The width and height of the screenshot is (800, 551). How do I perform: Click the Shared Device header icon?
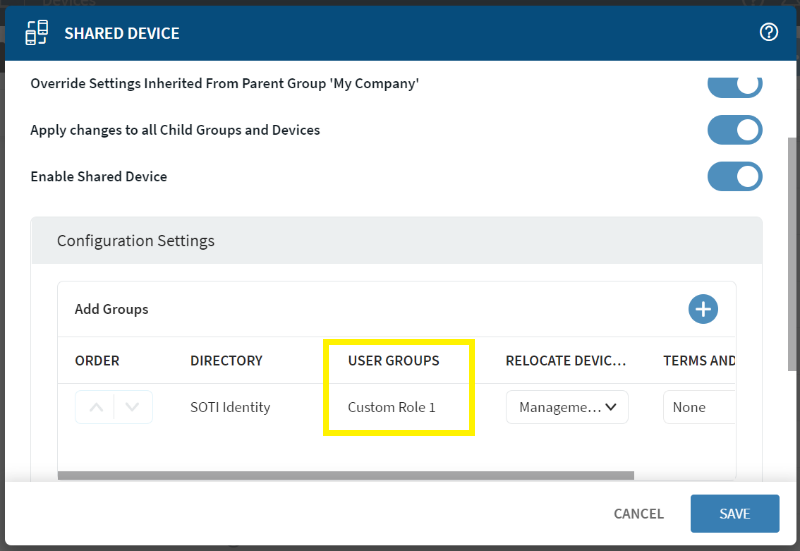pos(37,33)
